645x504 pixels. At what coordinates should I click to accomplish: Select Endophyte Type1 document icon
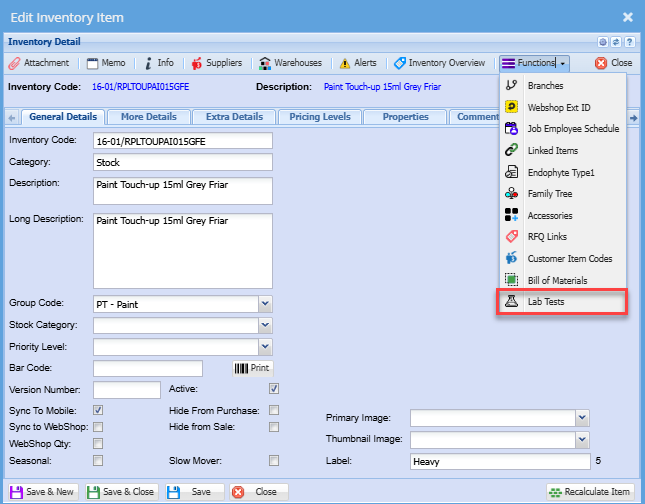coord(511,172)
